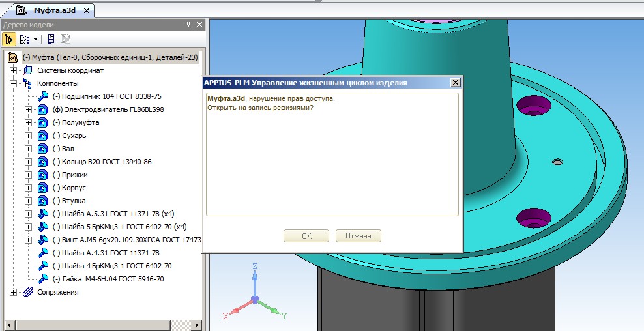Screen dimensions: 644x331
Task: Expand the Сопряжения node
Action: click(13, 292)
